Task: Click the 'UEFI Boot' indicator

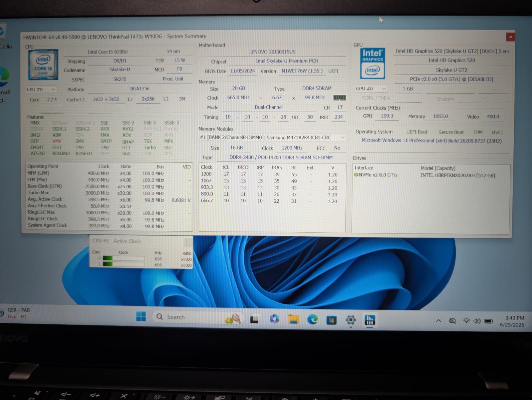Action: tap(417, 132)
